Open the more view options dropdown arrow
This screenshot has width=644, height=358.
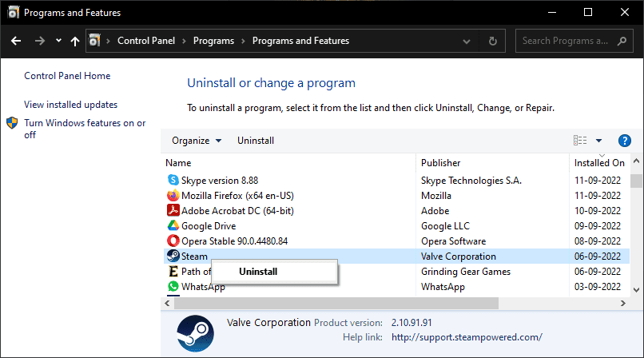click(598, 141)
